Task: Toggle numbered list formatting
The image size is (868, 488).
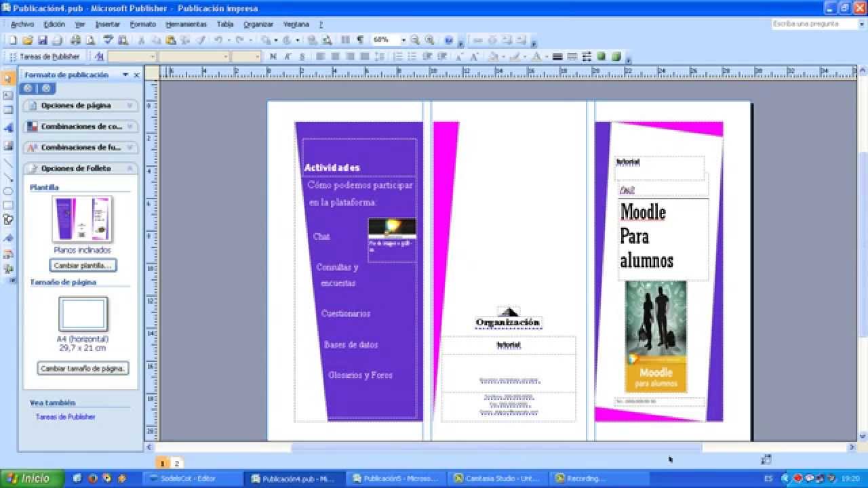Action: 397,56
